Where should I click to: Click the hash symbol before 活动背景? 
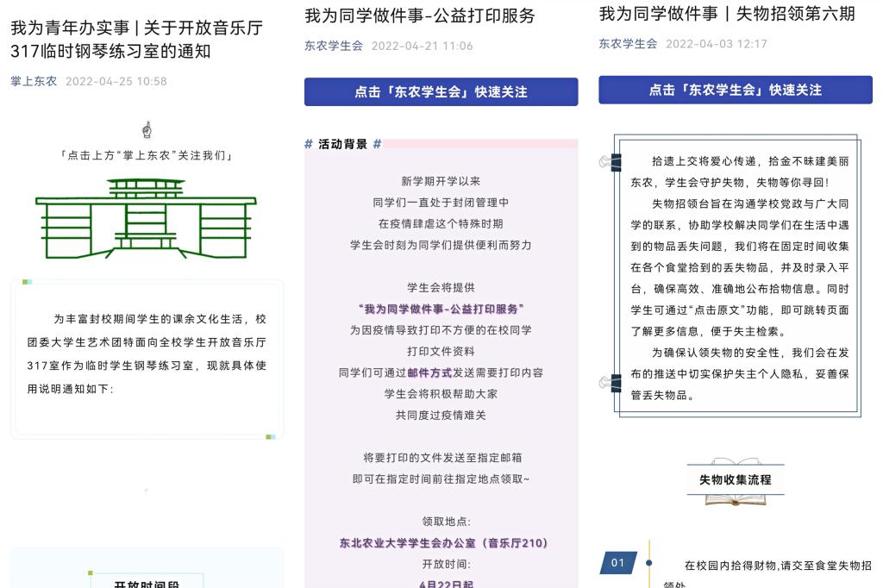(309, 144)
